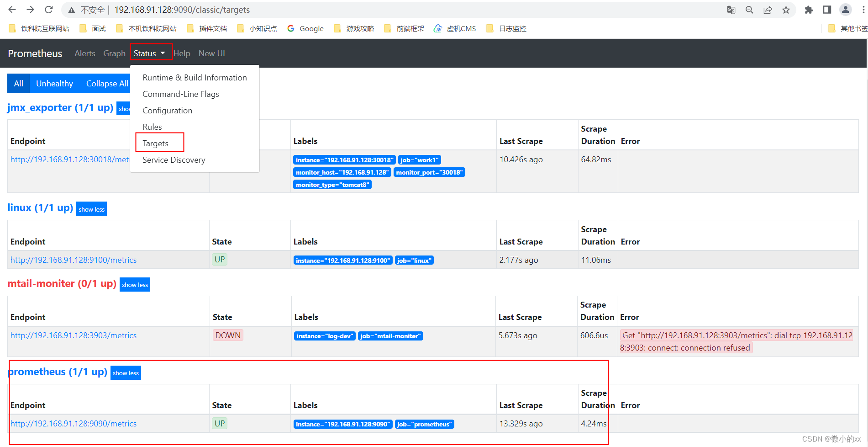Switch to the New UI
This screenshot has width=868, height=447.
point(212,53)
